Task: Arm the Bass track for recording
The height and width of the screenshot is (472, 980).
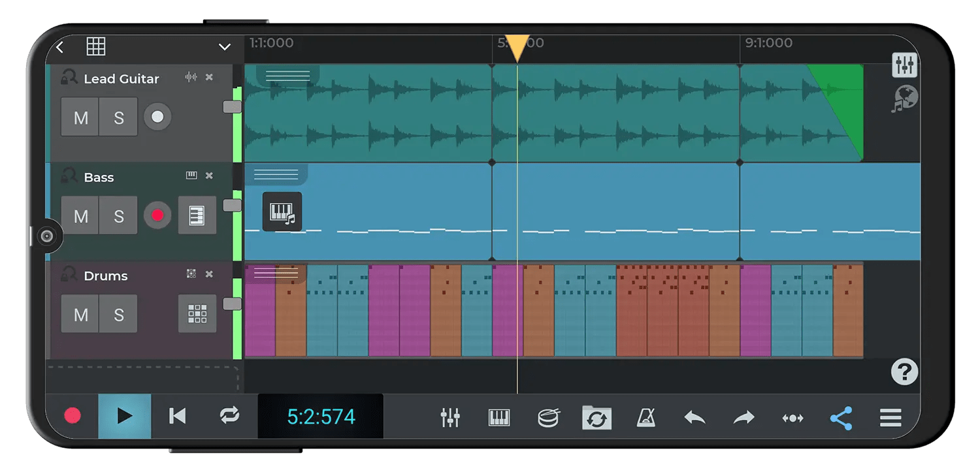Action: click(157, 215)
